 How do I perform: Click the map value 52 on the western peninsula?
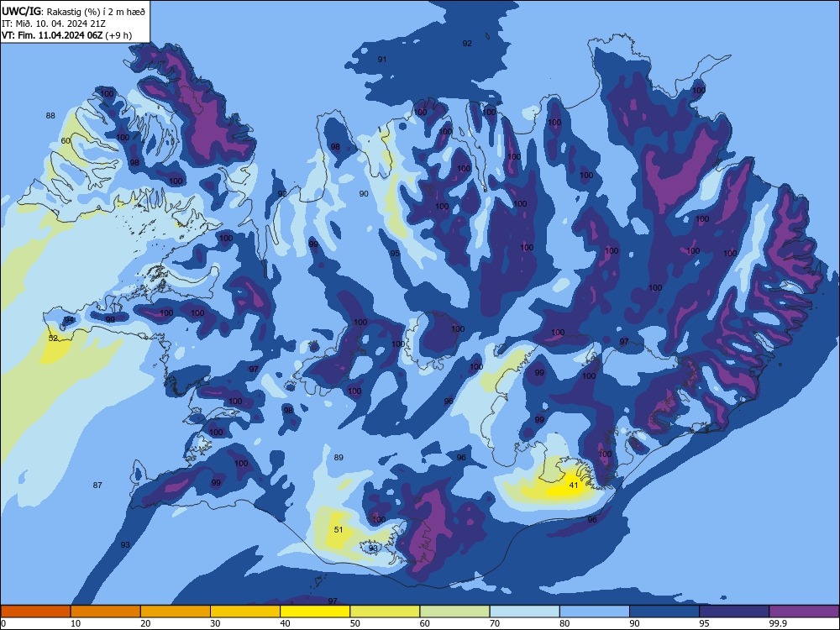coord(53,338)
